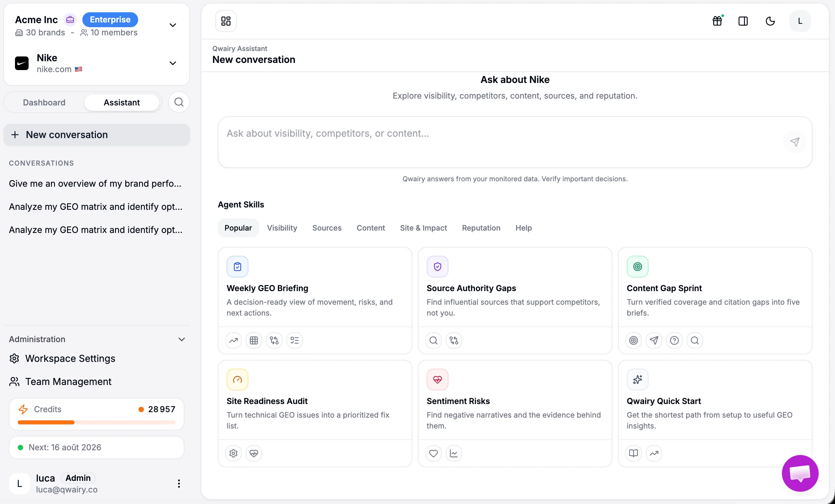Screen dimensions: 835x504
Task: Click the Credits usage progress bar
Action: [x=97, y=422]
